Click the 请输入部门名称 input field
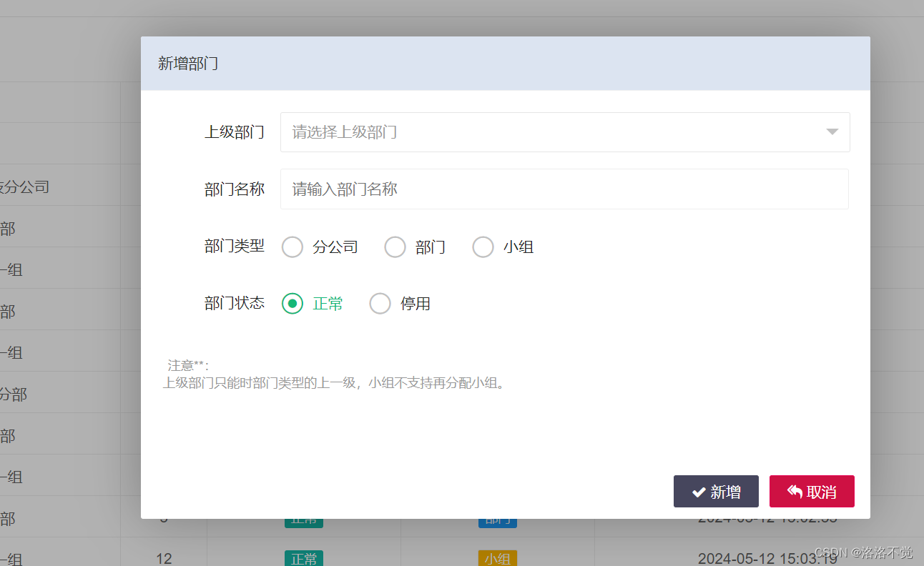Image resolution: width=924 pixels, height=566 pixels. (564, 189)
